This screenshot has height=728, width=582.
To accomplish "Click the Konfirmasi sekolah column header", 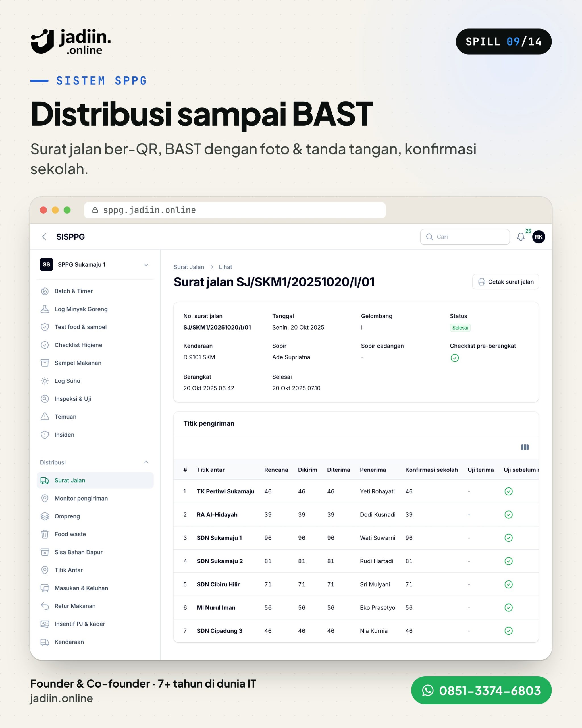I will click(431, 470).
